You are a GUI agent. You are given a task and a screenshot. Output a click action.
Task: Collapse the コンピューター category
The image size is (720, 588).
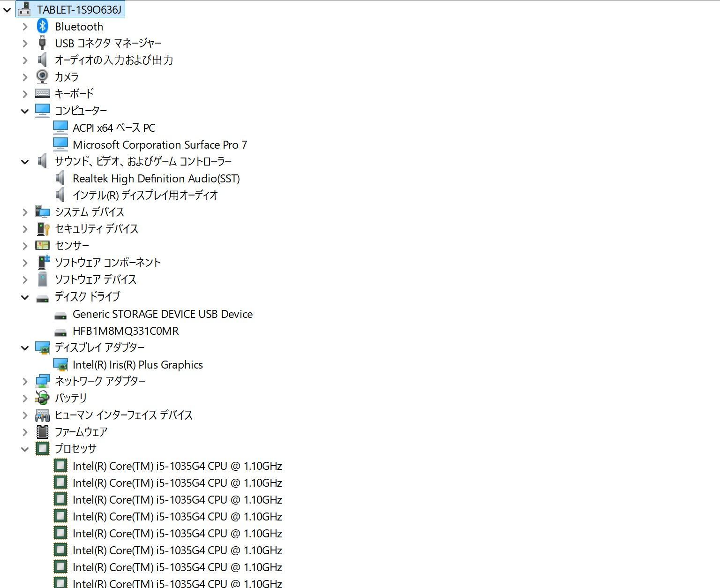25,111
